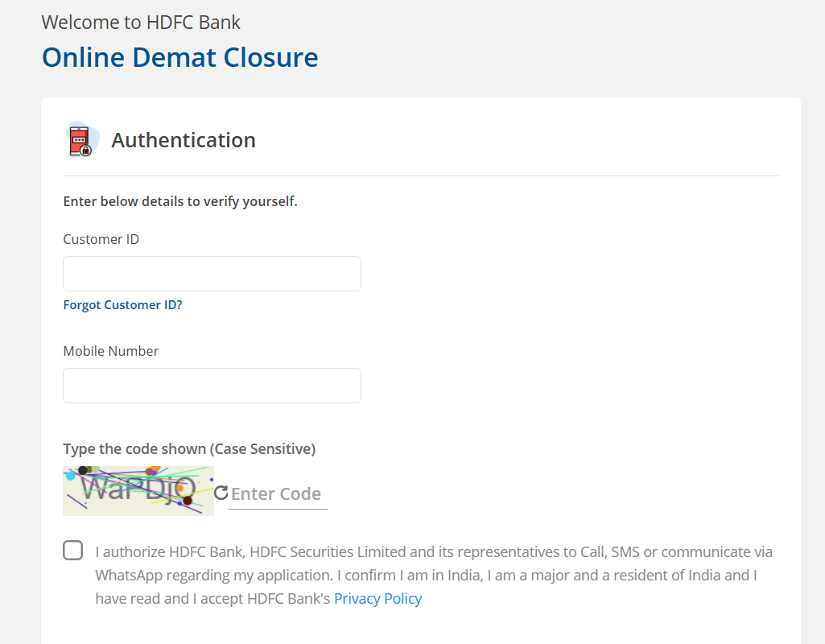Viewport: 825px width, 644px height.
Task: Click the authorization disclaimer paragraph text
Action: point(402,575)
